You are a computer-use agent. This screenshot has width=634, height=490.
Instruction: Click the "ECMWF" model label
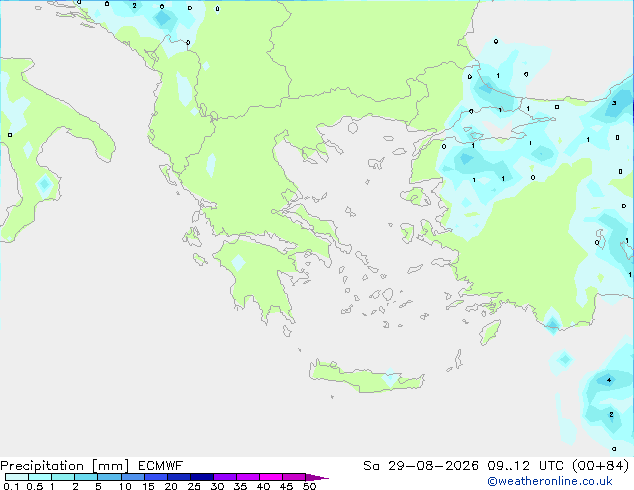161,466
